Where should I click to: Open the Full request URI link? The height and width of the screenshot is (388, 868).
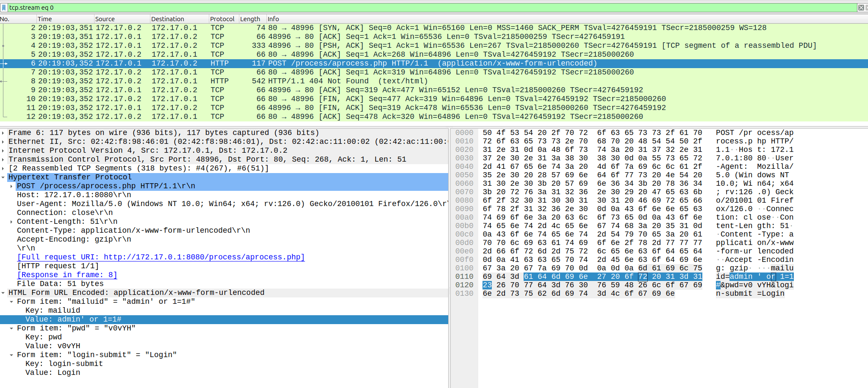(161, 257)
